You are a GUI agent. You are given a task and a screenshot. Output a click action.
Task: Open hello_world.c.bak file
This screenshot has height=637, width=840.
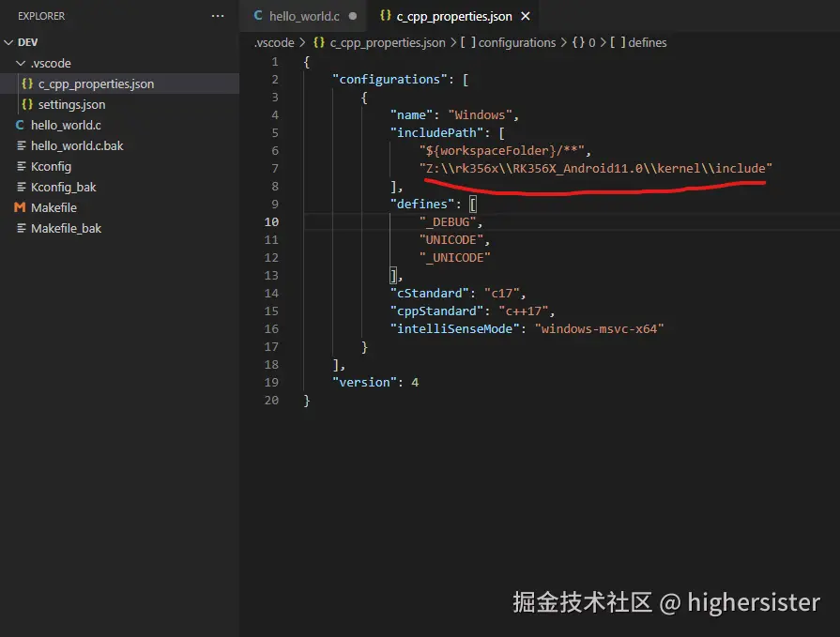[x=77, y=145]
